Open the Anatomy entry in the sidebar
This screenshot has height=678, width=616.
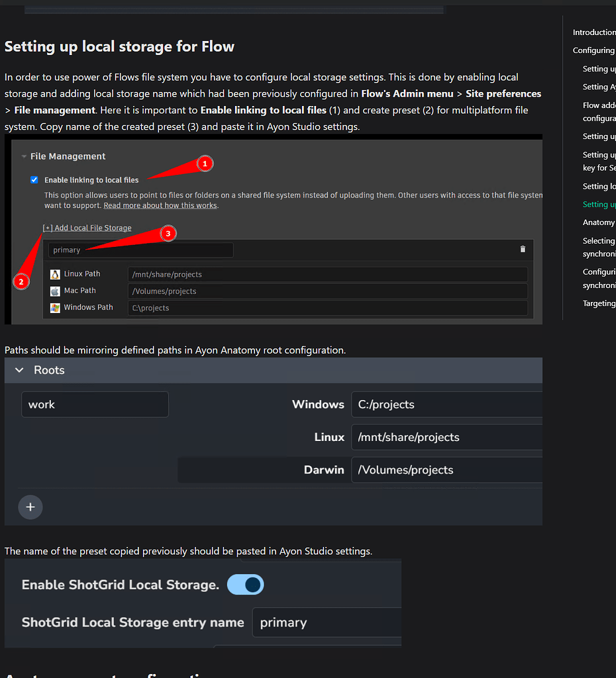pos(598,222)
